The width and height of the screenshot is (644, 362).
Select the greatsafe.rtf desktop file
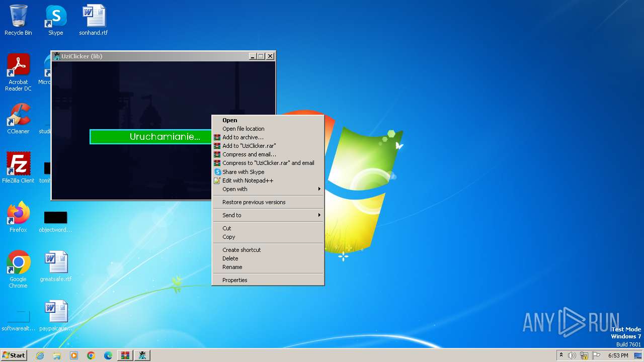(x=55, y=266)
